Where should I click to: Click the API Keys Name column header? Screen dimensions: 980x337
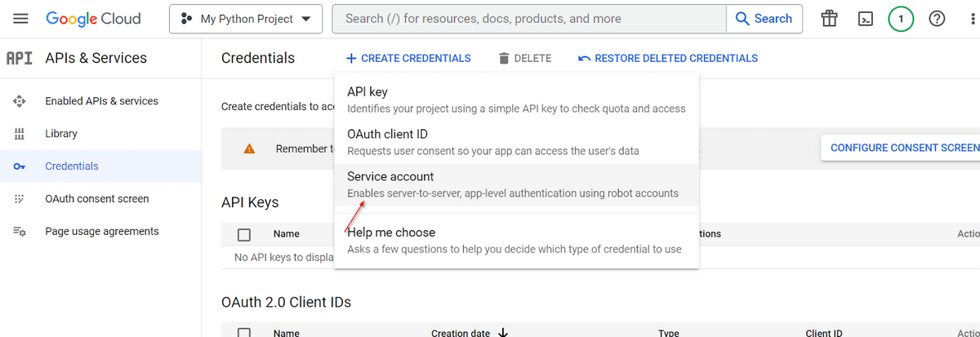coord(287,234)
